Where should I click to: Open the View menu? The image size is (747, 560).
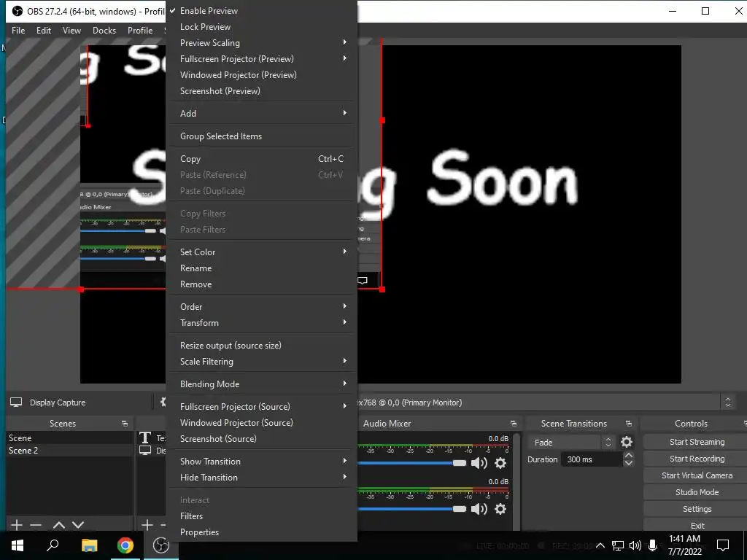pyautogui.click(x=71, y=31)
